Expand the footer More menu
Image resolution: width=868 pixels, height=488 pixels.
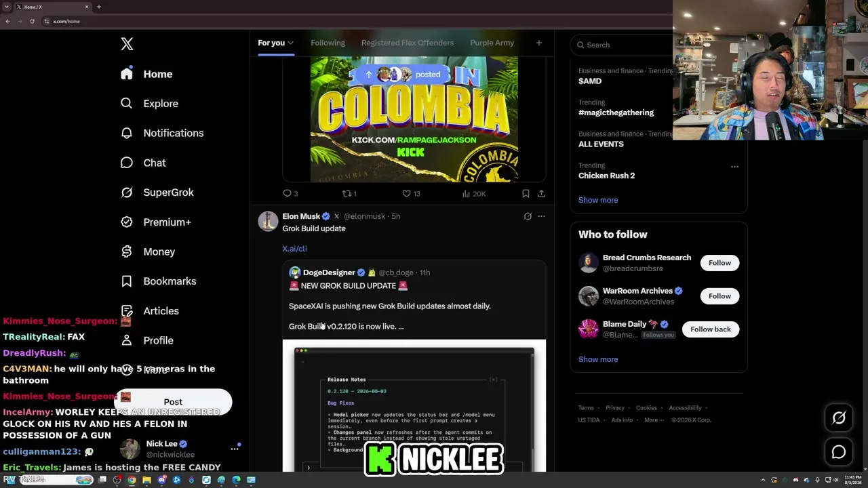[x=654, y=420]
